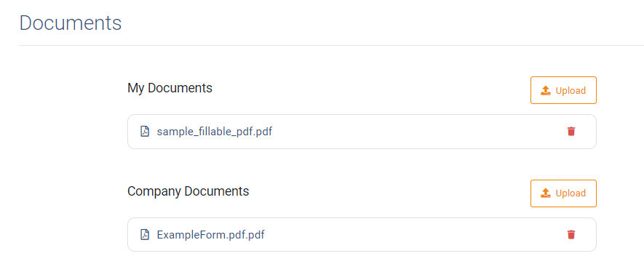Click the Documents page title
Image resolution: width=644 pixels, height=280 pixels.
coord(71,23)
